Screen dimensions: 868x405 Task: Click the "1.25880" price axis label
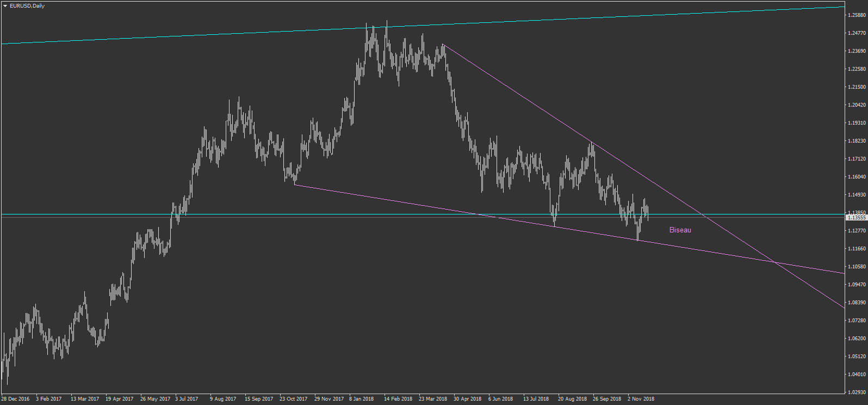click(857, 15)
